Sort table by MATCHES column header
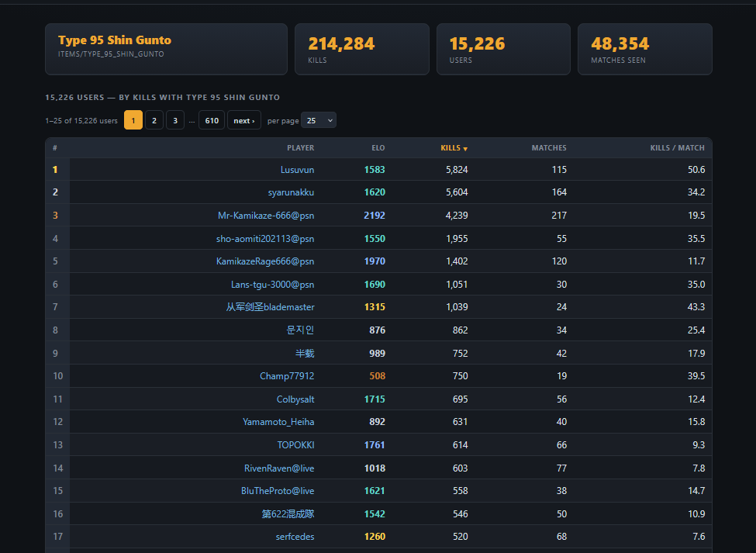This screenshot has height=553, width=756. 549,148
